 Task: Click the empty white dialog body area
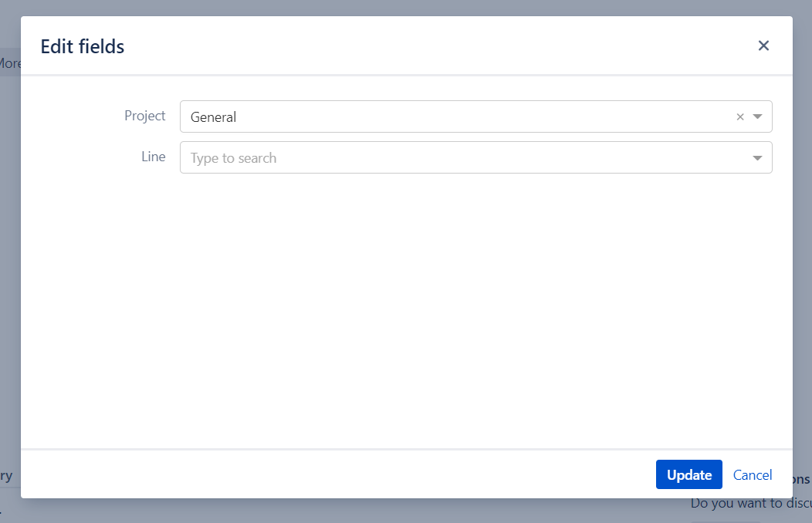pos(406,309)
